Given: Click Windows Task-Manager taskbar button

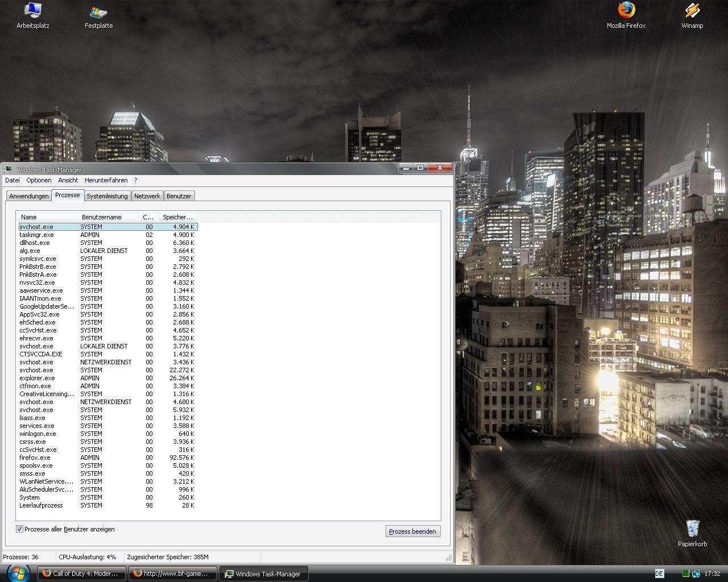Looking at the screenshot, I should coord(264,573).
